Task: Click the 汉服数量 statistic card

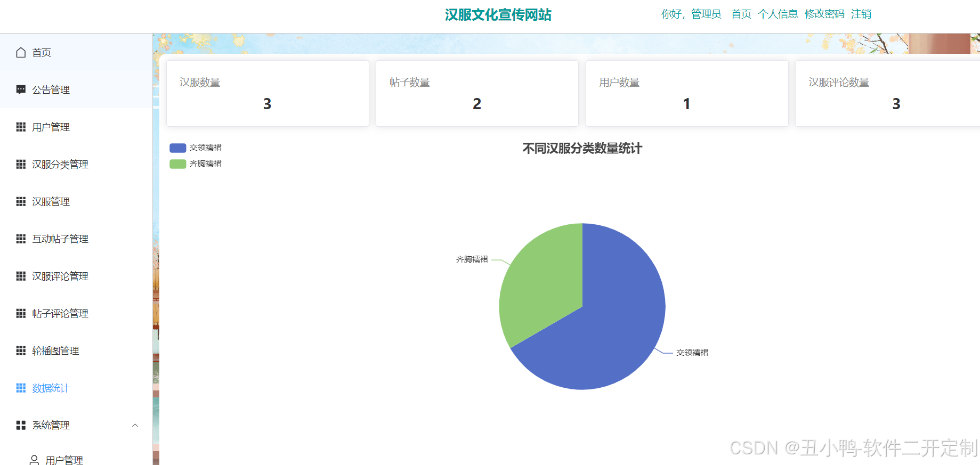Action: (268, 93)
